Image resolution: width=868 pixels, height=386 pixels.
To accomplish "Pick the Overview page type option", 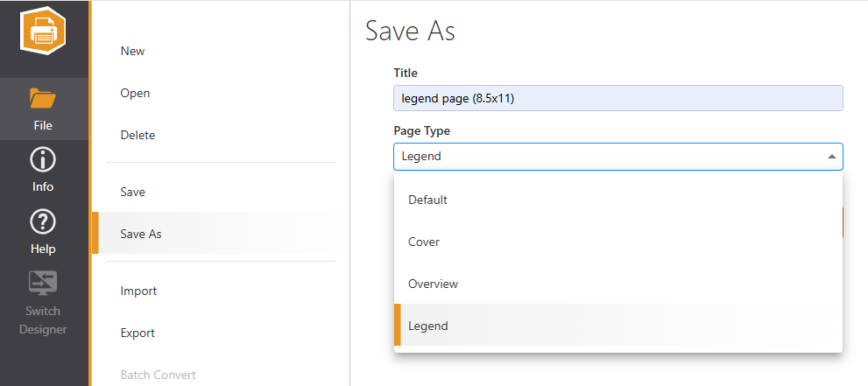I will [x=617, y=284].
